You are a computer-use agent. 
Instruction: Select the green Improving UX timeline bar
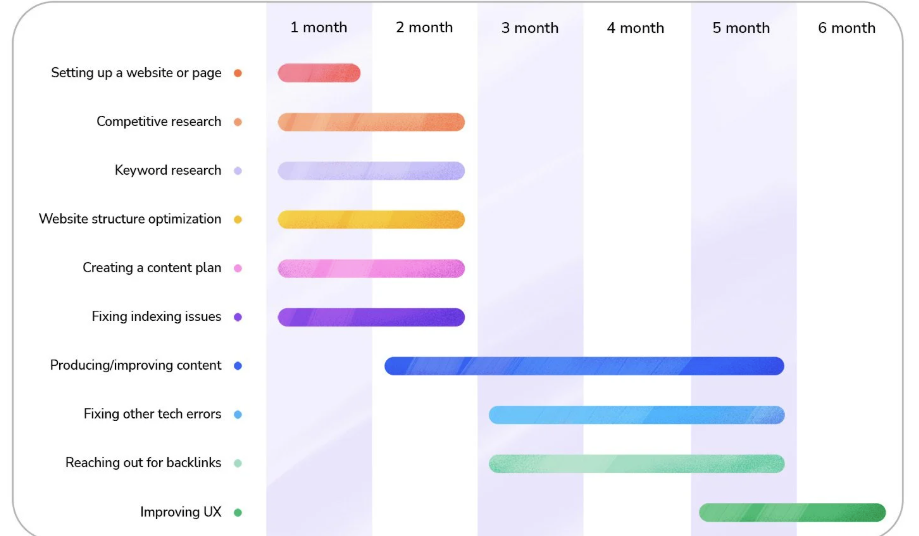click(792, 512)
